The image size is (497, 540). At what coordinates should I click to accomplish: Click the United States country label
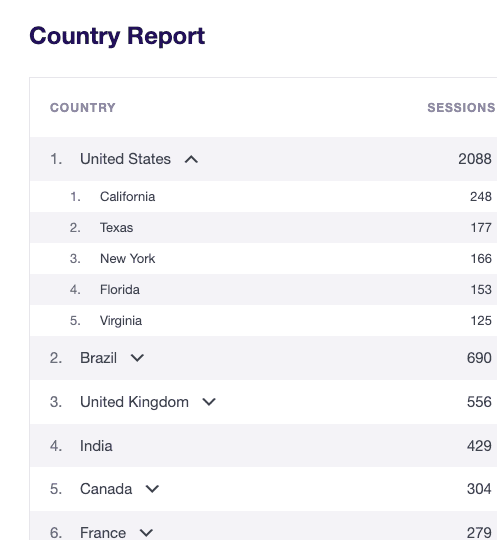[125, 159]
